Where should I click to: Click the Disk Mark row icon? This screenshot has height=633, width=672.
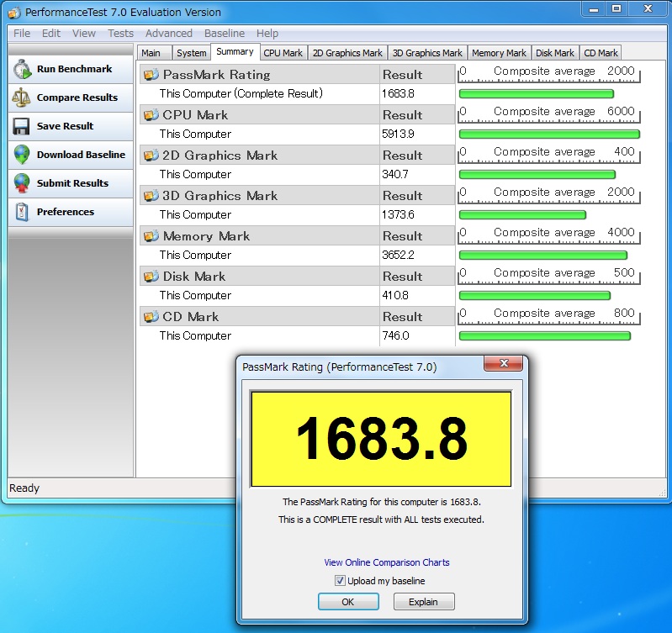pyautogui.click(x=151, y=277)
